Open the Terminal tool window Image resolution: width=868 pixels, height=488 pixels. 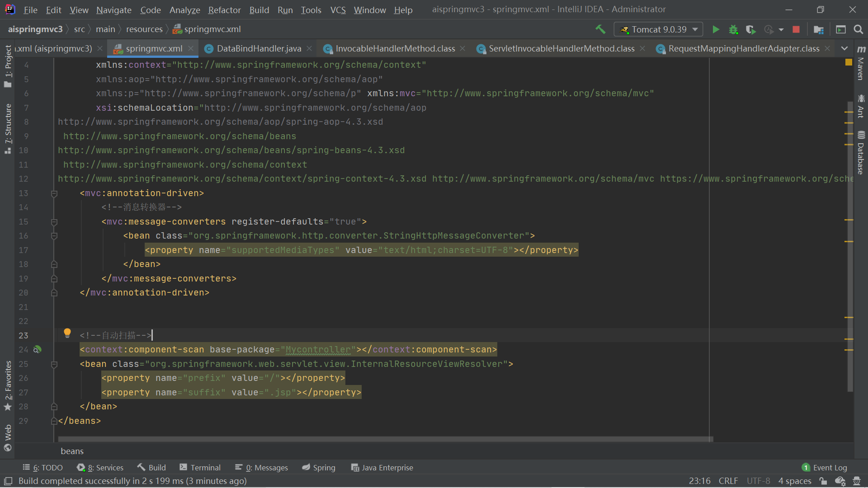(x=200, y=468)
